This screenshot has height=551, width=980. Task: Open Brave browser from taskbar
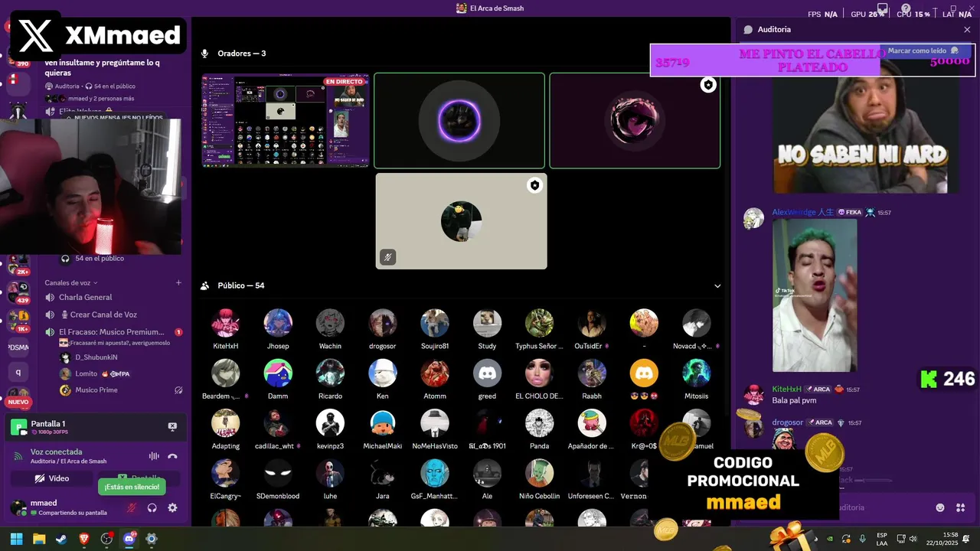click(x=84, y=539)
